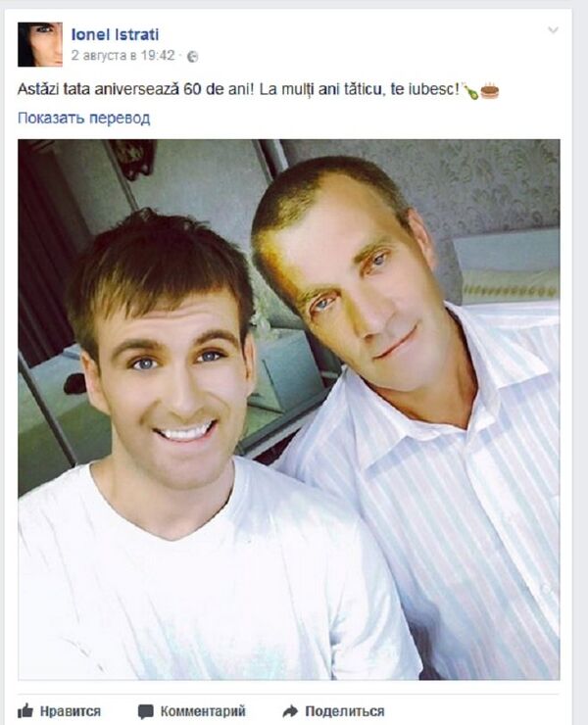The height and width of the screenshot is (725, 588).
Task: Click the Поделиться label to share
Action: (345, 711)
